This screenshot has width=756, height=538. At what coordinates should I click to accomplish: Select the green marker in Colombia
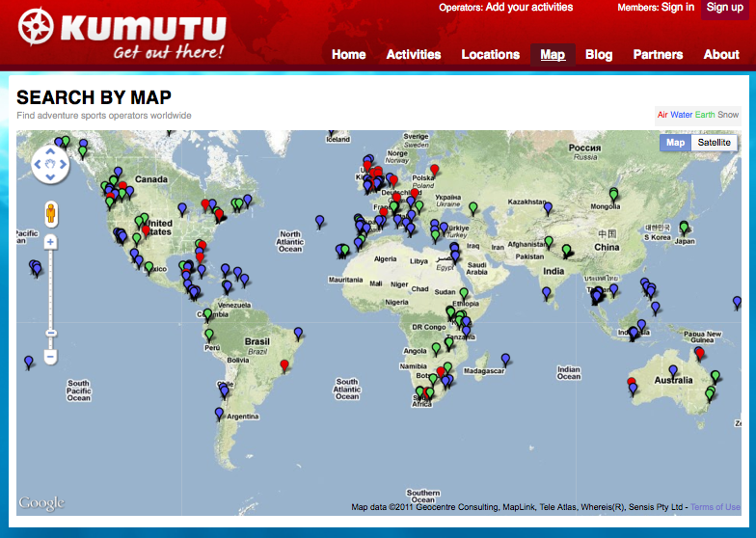[x=208, y=314]
